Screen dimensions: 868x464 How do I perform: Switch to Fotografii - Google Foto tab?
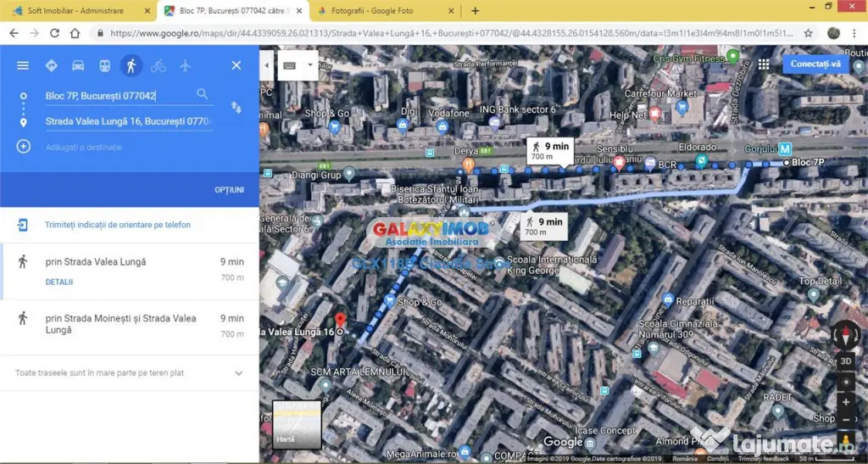[386, 10]
